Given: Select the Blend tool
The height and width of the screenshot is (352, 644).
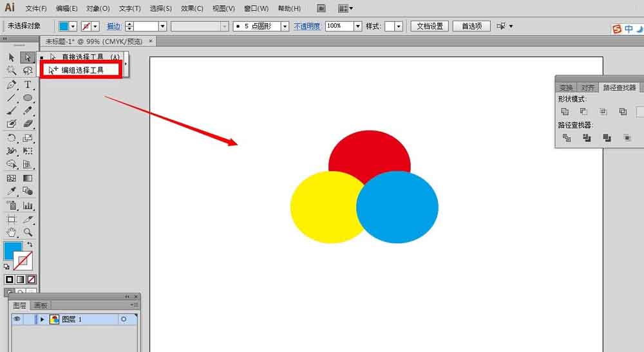Looking at the screenshot, I should (28, 191).
